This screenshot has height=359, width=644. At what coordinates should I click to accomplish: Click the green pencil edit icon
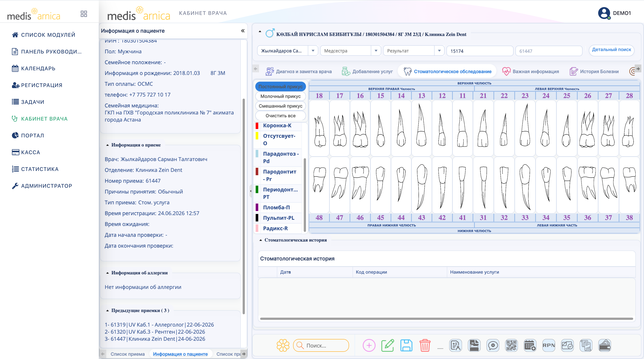[x=388, y=345]
